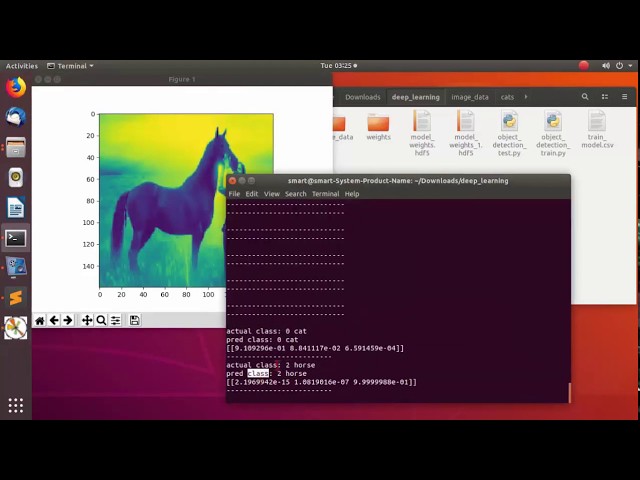Viewport: 640px width, 480px height.
Task: Reset the Figure 1 view with home icon
Action: [x=40, y=320]
